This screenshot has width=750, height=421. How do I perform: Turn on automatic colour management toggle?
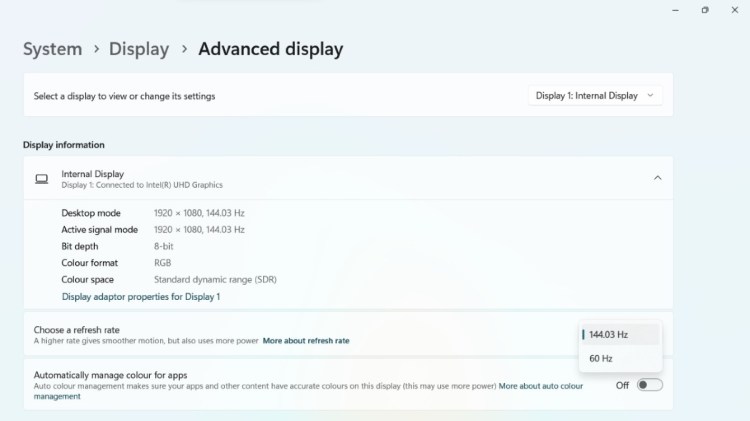pos(649,385)
